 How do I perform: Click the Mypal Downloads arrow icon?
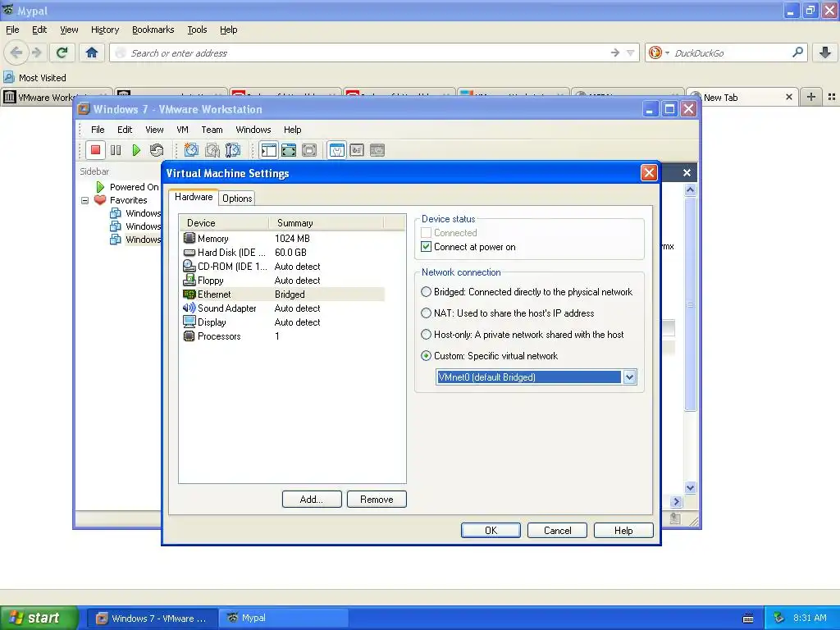click(825, 52)
